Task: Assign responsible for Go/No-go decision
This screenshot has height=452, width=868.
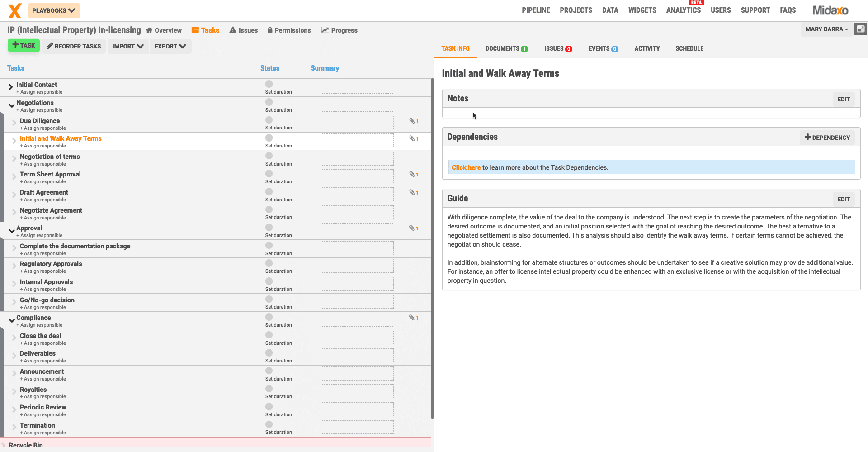Action: [43, 307]
